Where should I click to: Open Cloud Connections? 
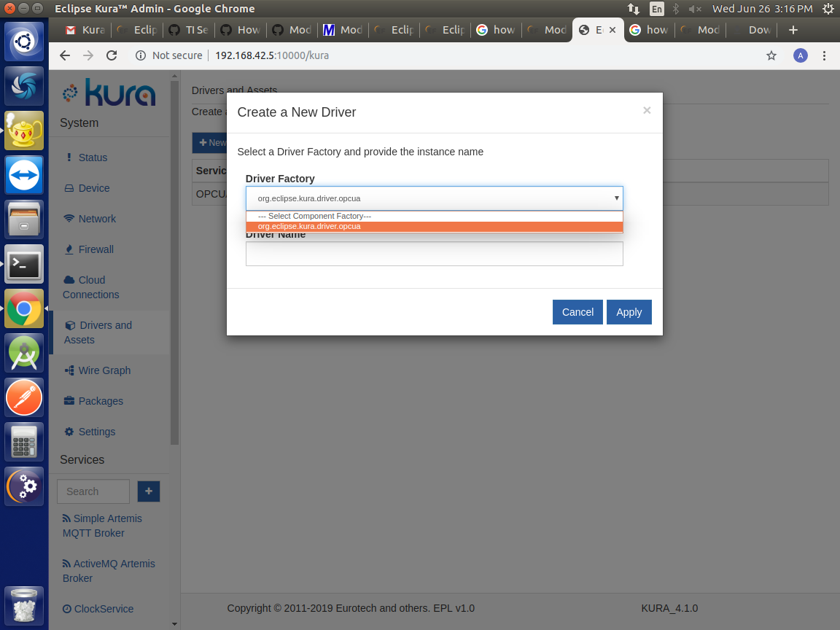(x=91, y=287)
